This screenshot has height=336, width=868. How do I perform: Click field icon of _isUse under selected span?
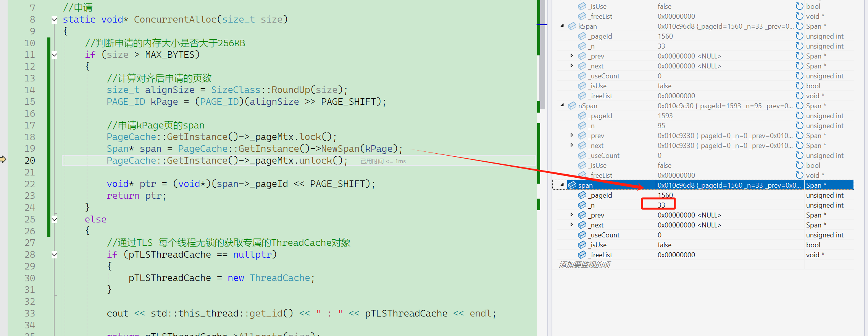[582, 245]
